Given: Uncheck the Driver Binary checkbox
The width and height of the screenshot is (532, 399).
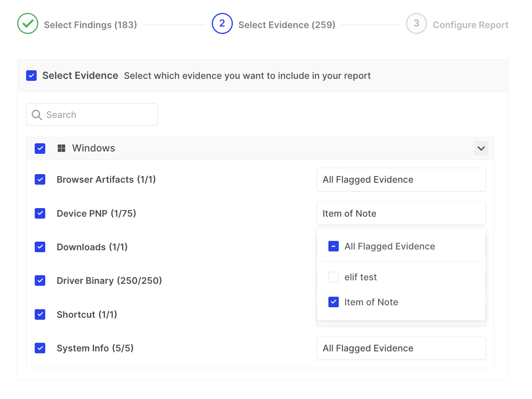Looking at the screenshot, I should point(40,281).
